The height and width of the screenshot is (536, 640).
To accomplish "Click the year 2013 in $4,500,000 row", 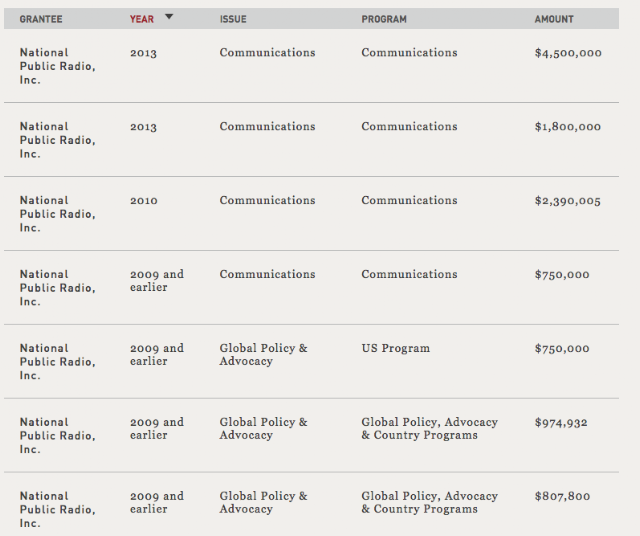I will 143,53.
